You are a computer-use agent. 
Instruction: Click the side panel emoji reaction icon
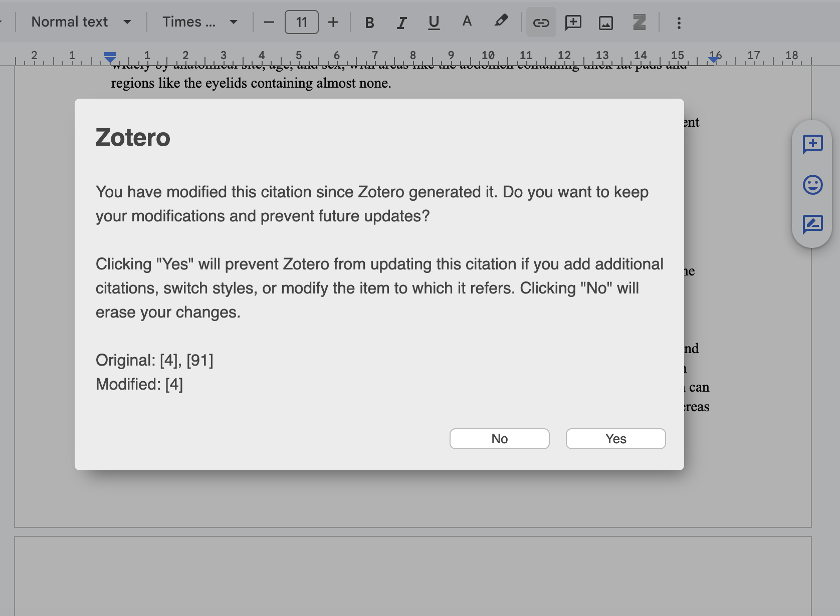[x=812, y=185]
